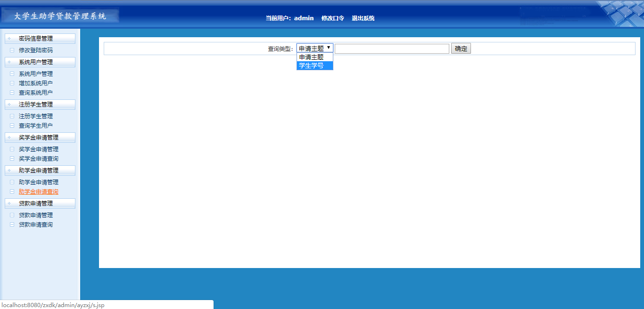
Task: Open 贷款申请查询 in the sidebar
Action: 36,224
